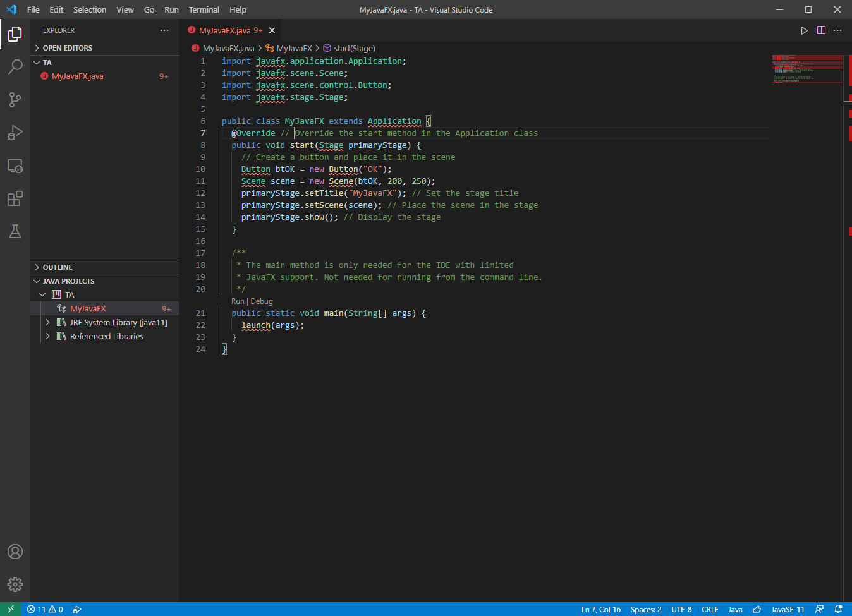
Task: Expand the OUTLINE section
Action: coord(105,267)
